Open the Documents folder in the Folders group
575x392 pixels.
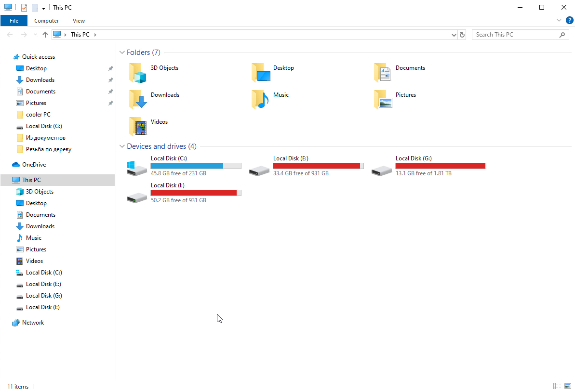383,73
